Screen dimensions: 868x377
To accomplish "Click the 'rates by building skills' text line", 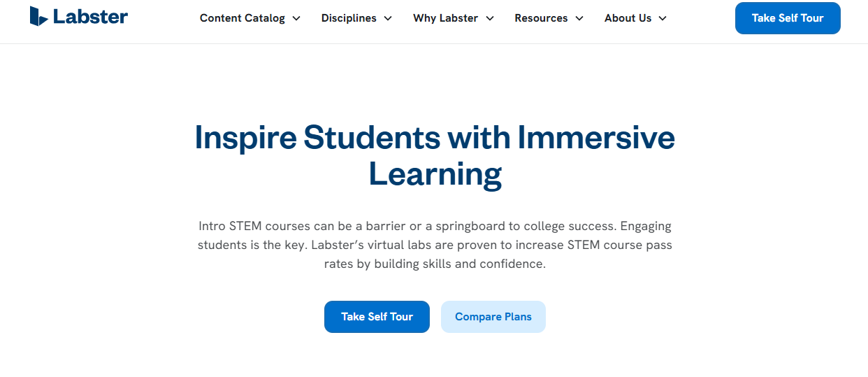I will tap(434, 264).
